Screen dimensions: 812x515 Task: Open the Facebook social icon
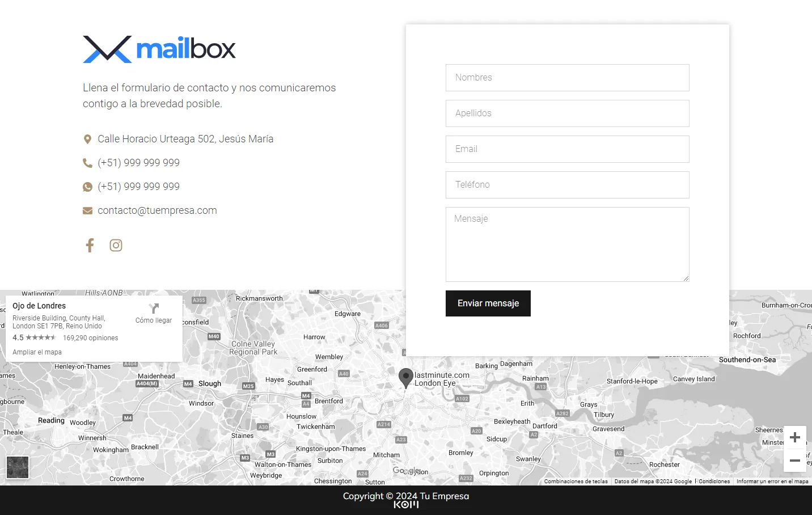click(x=90, y=245)
